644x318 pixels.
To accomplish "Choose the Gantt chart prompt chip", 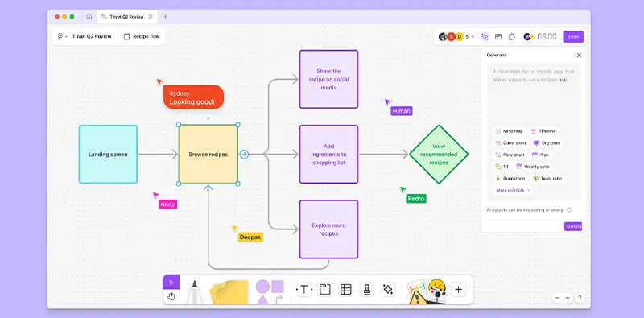I will (510, 143).
